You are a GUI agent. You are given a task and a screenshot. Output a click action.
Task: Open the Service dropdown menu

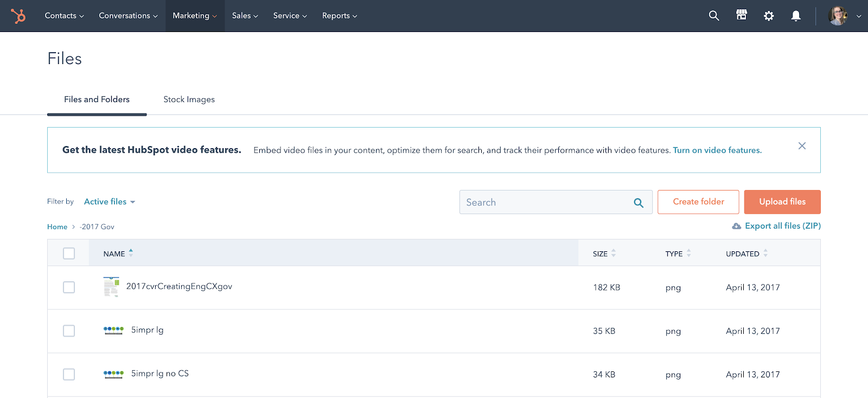coord(290,16)
